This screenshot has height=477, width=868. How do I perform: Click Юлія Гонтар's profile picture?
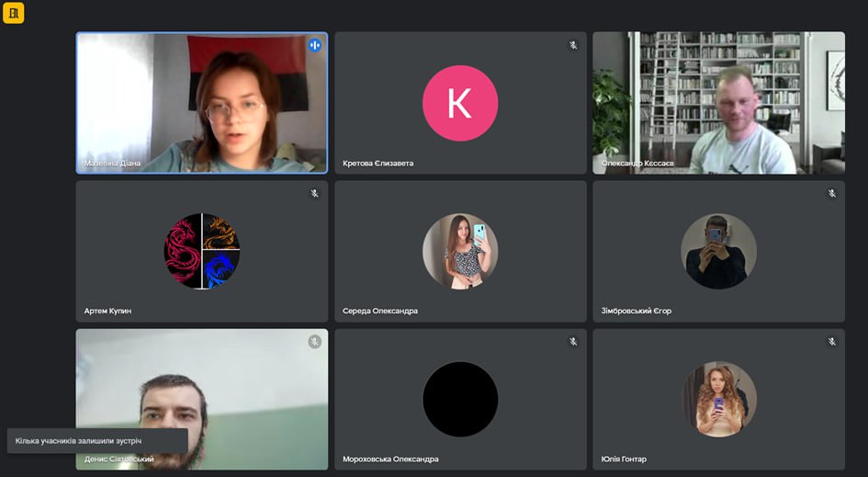718,400
